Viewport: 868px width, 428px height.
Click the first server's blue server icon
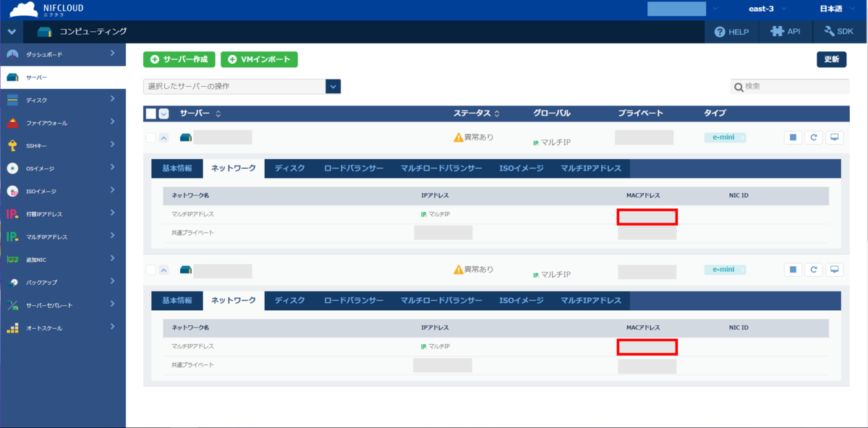click(x=185, y=137)
